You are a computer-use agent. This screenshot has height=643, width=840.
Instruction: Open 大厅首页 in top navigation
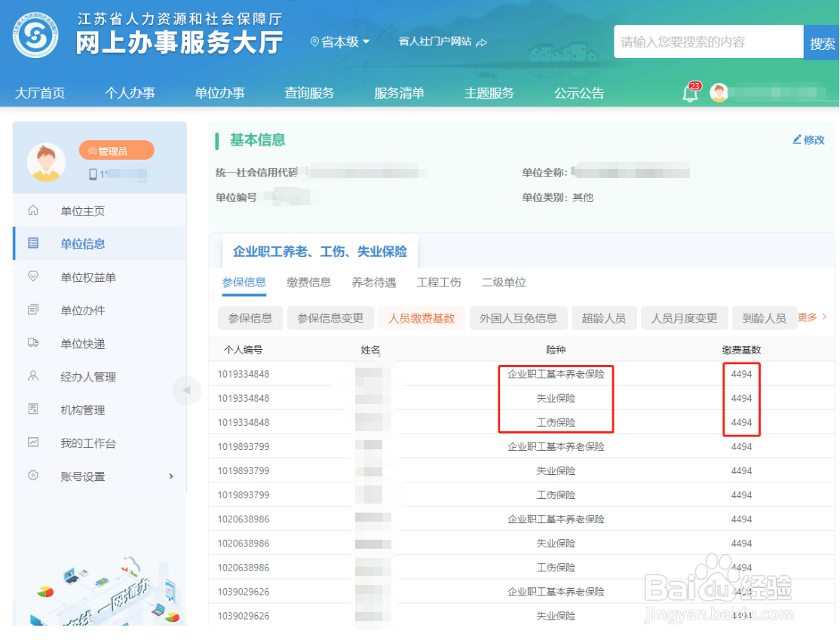click(x=40, y=93)
